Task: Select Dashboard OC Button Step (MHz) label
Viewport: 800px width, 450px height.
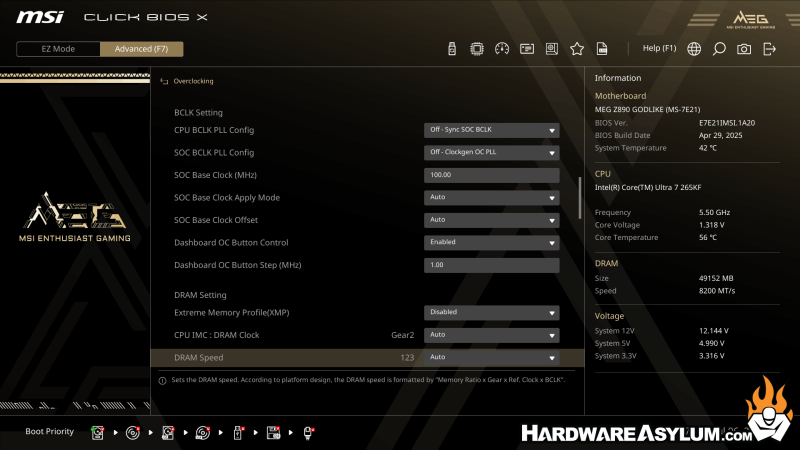Action: click(x=238, y=265)
